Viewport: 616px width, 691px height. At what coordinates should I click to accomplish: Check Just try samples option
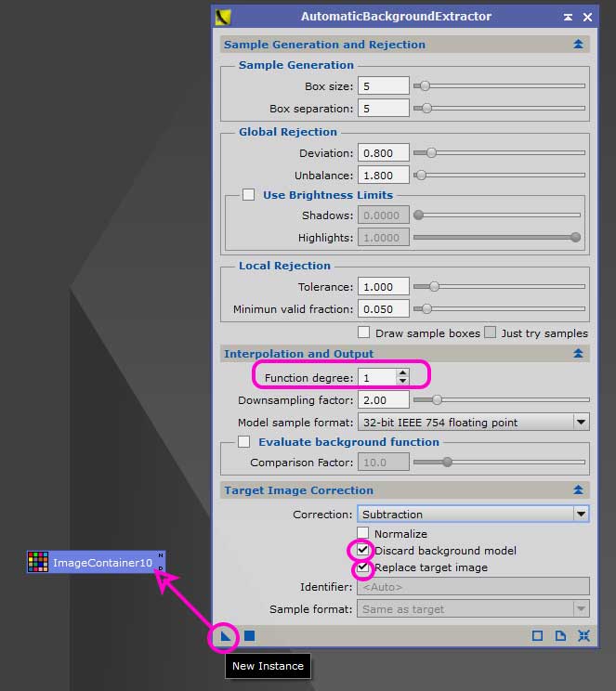pos(490,332)
